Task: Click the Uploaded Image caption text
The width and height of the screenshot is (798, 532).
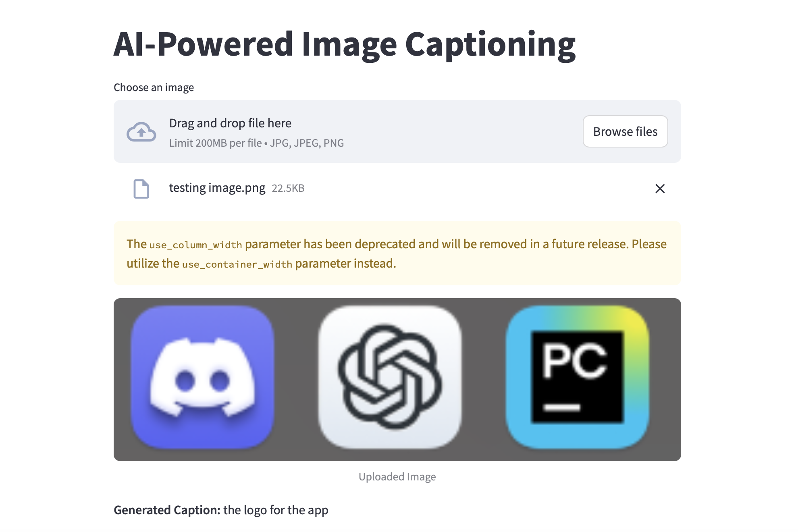Action: (x=397, y=477)
